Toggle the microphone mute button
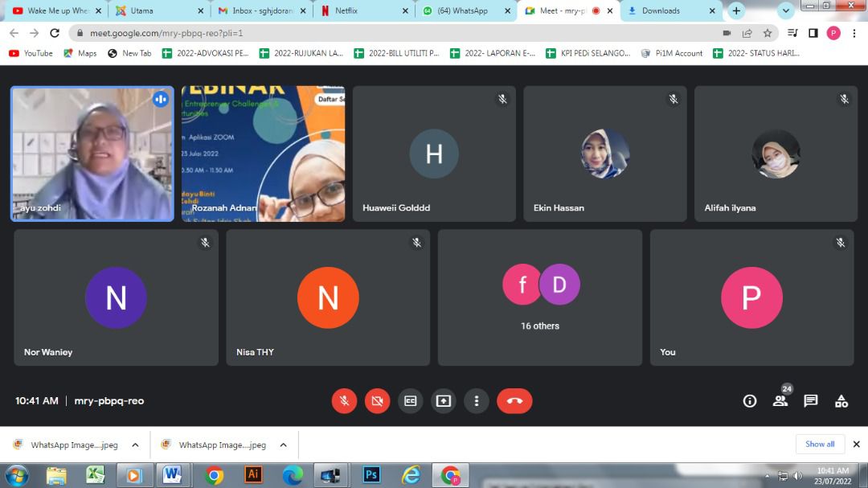 pos(344,400)
